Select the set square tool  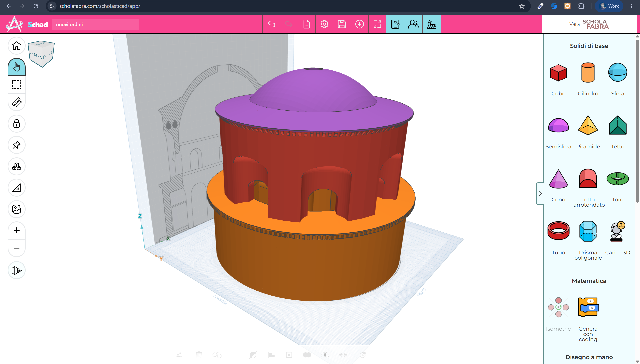[x=17, y=188]
